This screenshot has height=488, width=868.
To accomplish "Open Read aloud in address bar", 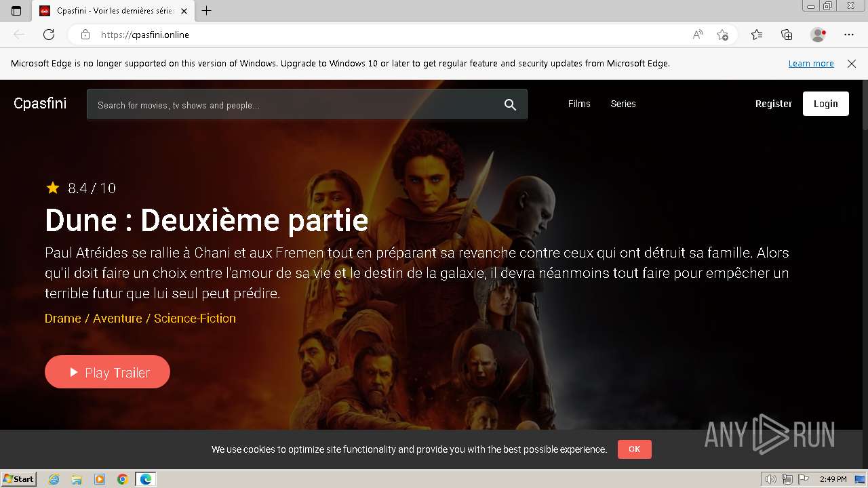I will [698, 35].
